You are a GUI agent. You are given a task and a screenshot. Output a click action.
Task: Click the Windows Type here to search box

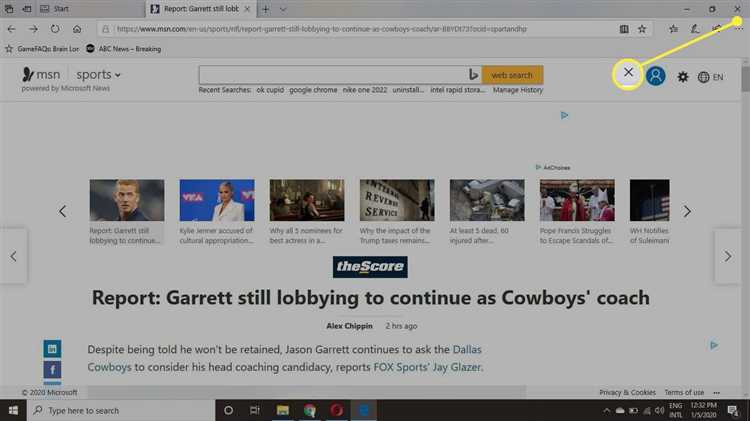tap(121, 410)
